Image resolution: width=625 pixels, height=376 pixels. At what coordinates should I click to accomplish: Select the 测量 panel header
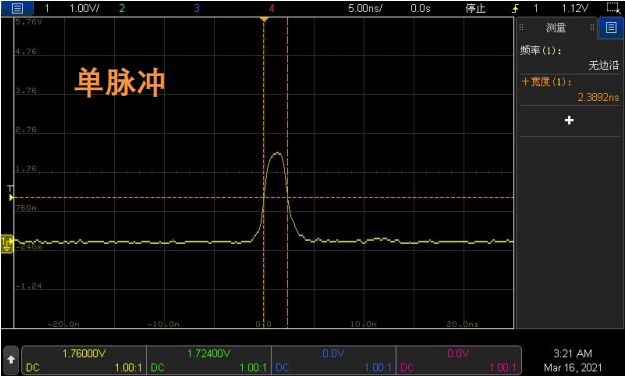556,28
